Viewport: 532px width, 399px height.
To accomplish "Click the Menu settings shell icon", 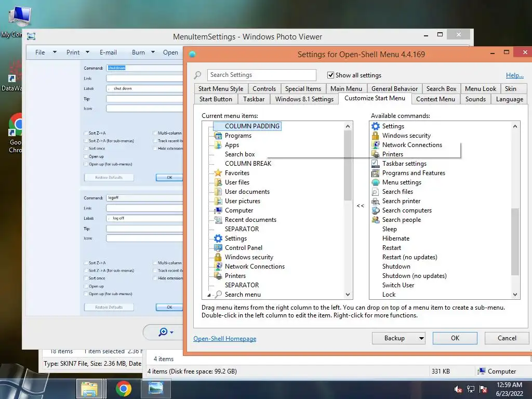I will (375, 182).
